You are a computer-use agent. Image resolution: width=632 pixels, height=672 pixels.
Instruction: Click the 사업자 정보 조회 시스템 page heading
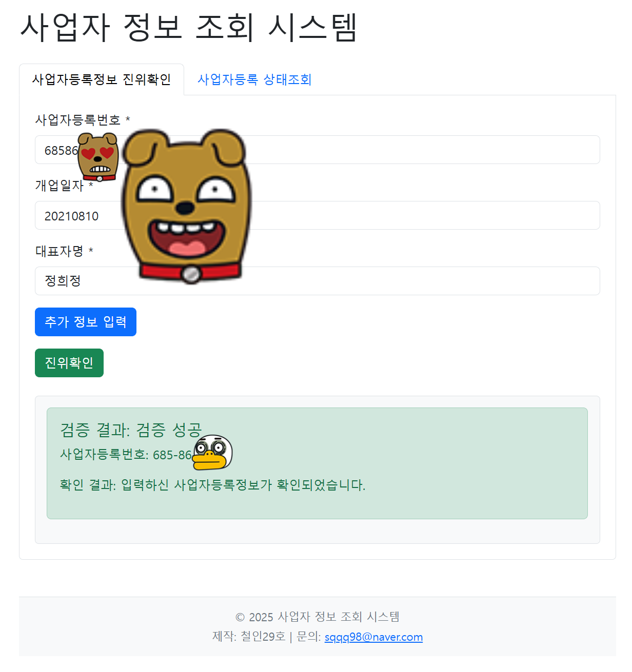click(x=188, y=27)
